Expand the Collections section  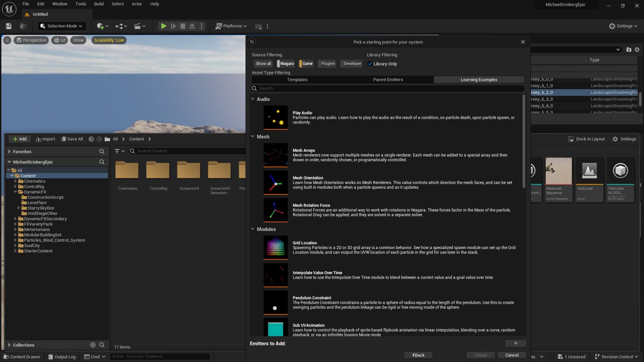(9, 345)
